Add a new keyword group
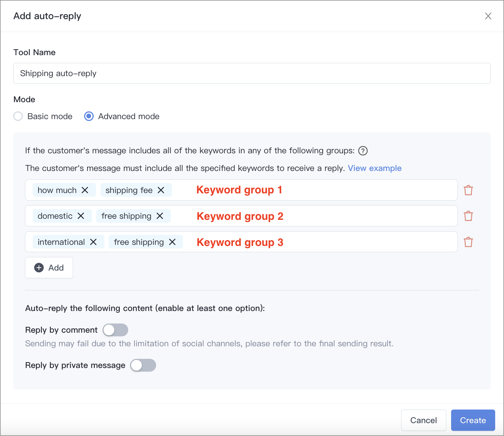The width and height of the screenshot is (504, 436). pos(49,268)
